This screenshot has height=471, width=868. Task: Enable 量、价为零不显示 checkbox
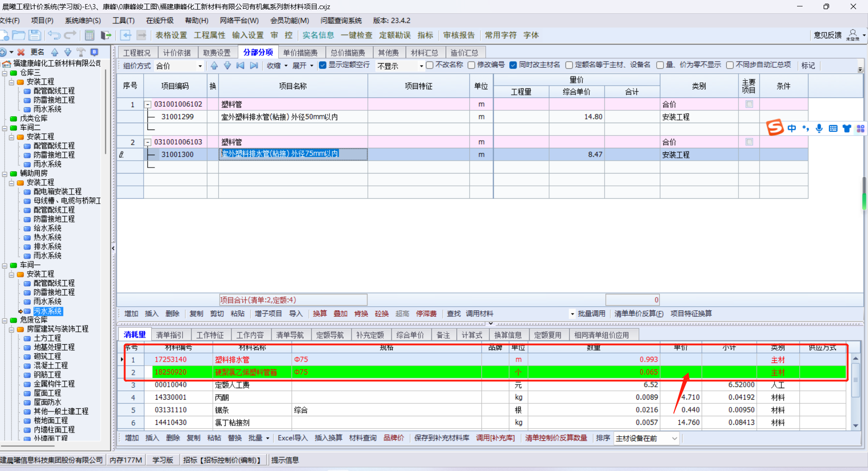(x=660, y=65)
